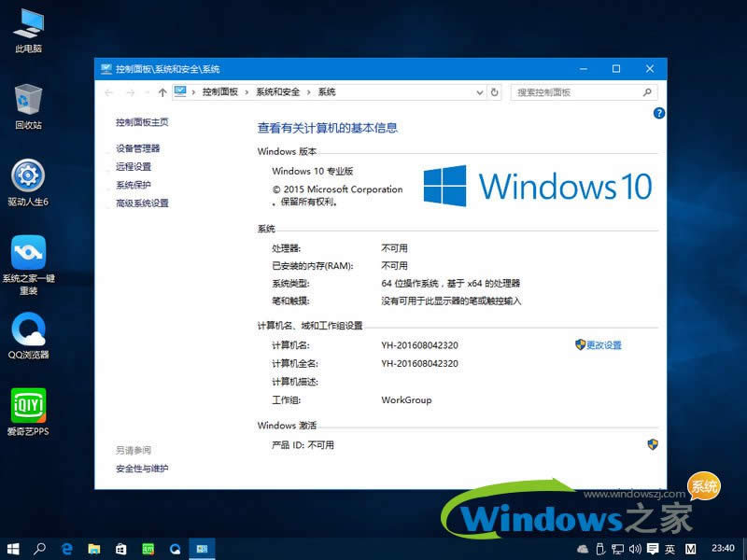Screen dimensions: 747x560
Task: Click the refresh icon in the address bar
Action: tap(495, 92)
